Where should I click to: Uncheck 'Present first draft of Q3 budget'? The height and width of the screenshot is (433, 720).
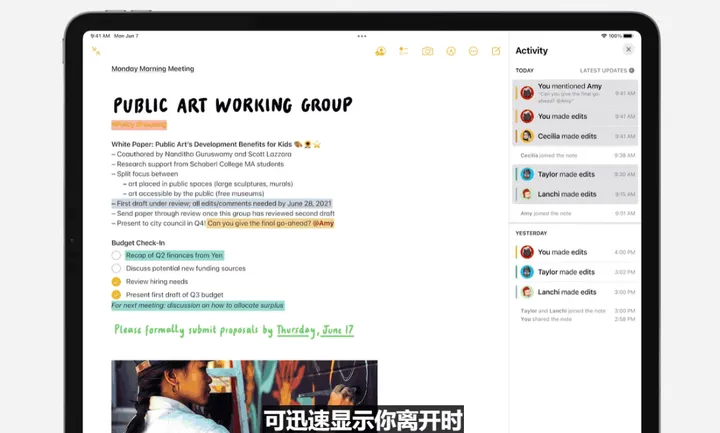pos(116,295)
